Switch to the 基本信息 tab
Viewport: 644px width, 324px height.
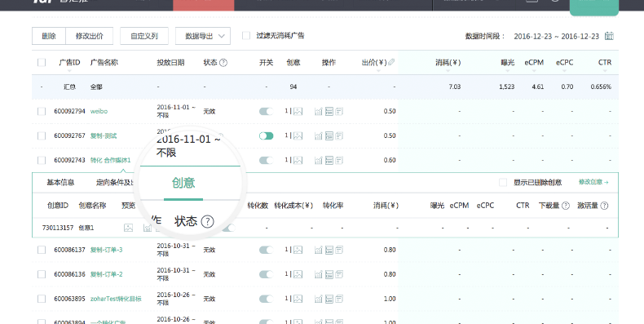(60, 182)
